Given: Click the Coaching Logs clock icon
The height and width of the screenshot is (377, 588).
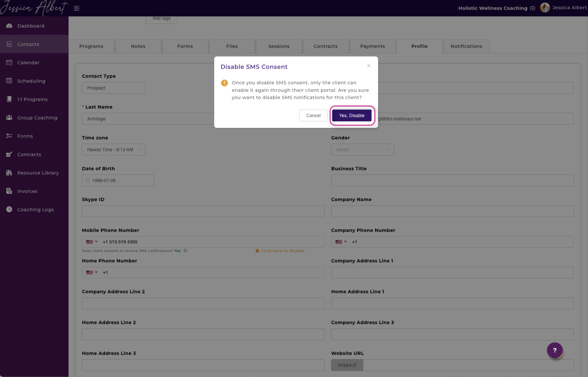Looking at the screenshot, I should (9, 209).
